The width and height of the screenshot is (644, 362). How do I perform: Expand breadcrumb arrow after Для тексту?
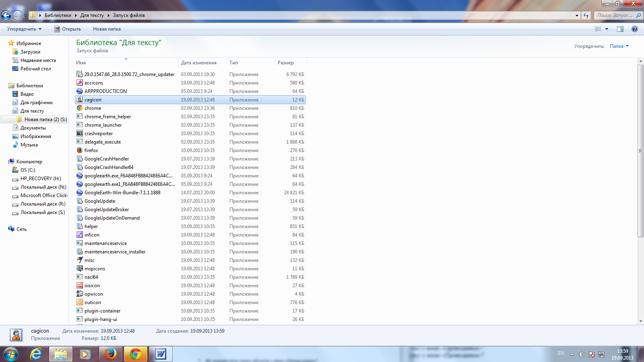click(108, 15)
